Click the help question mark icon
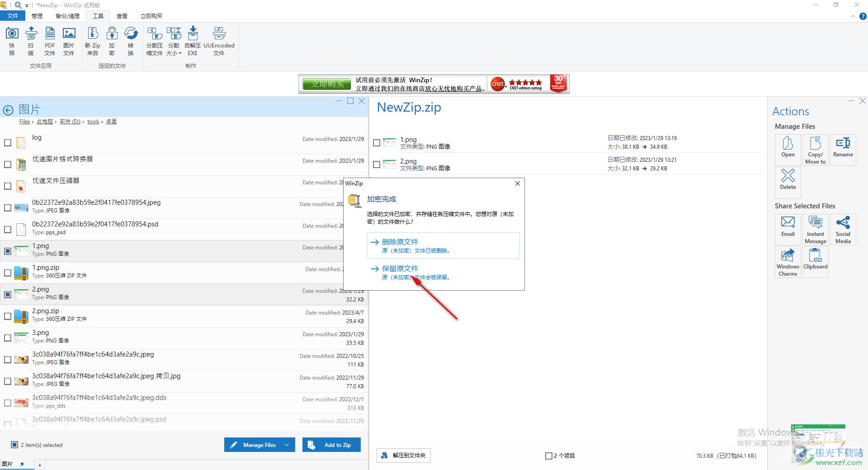Screen dimensions: 868x470 tap(863, 16)
